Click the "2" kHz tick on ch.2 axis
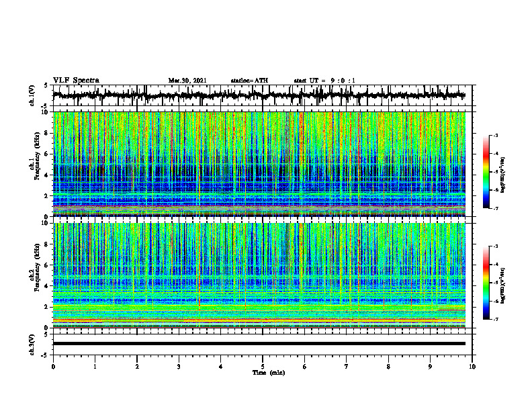 tap(47, 307)
